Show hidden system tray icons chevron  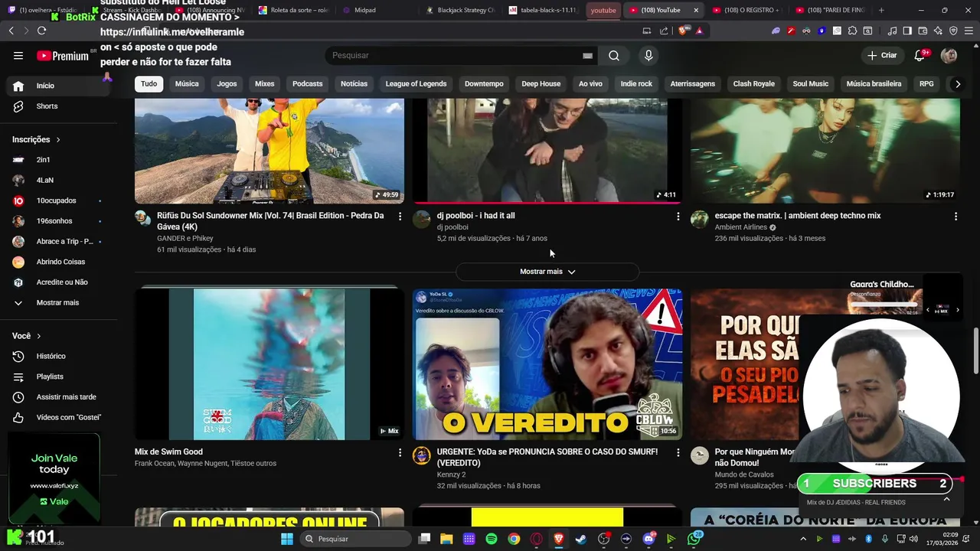point(803,539)
